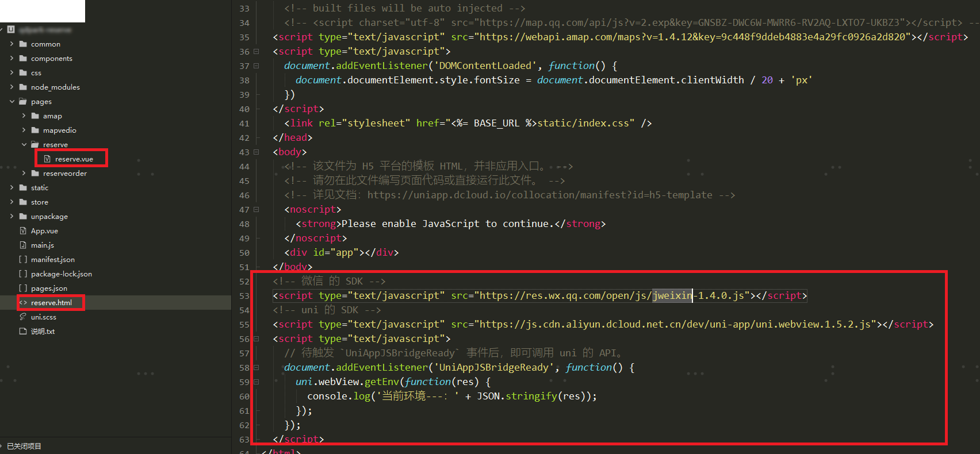Expand the amap folder chevron
980x454 pixels.
[x=24, y=116]
